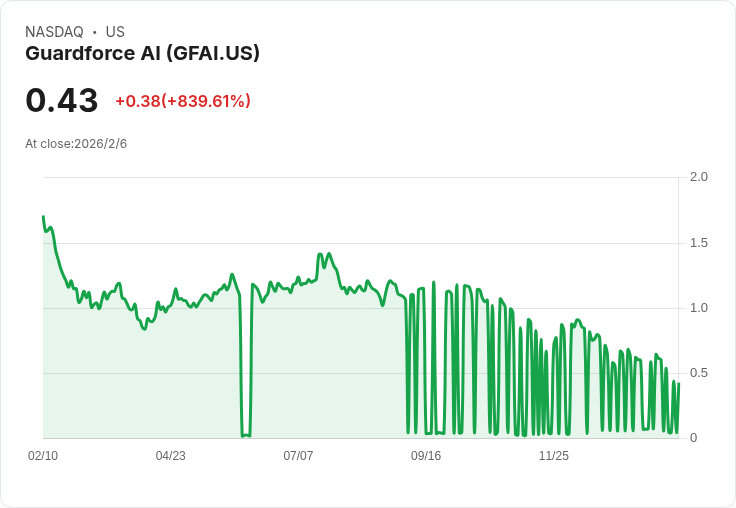
Task: Pick the 09/16 date axis label
Action: point(426,456)
